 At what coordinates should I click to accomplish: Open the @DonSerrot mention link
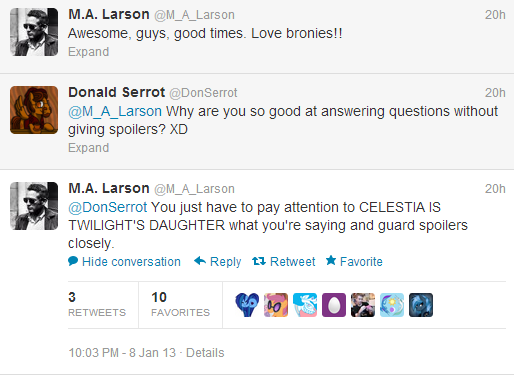[108, 207]
